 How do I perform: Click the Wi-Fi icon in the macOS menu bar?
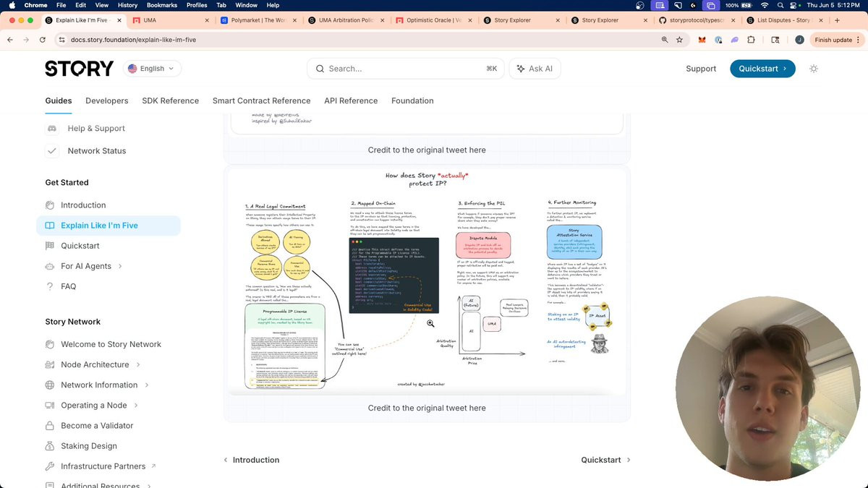(x=765, y=5)
